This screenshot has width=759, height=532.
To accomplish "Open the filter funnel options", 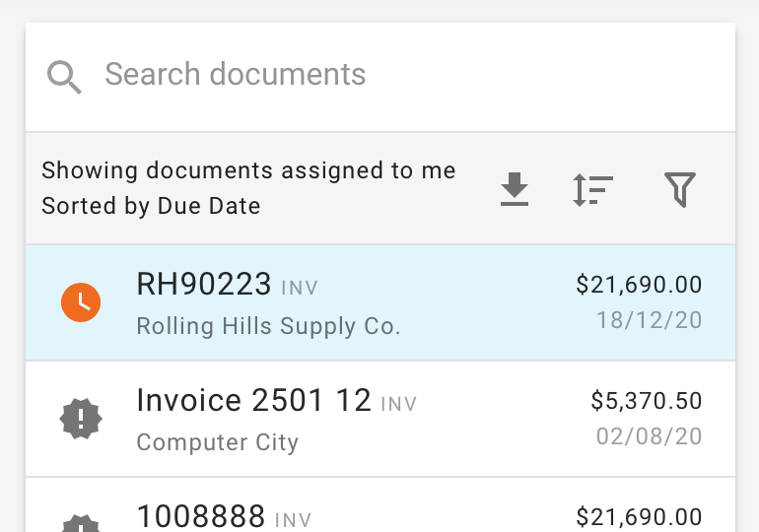I will (680, 189).
